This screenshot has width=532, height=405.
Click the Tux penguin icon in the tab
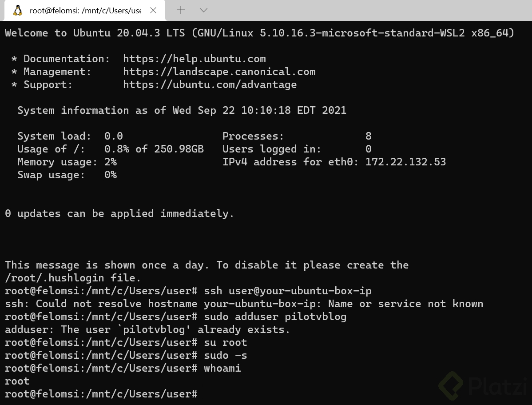tap(18, 11)
